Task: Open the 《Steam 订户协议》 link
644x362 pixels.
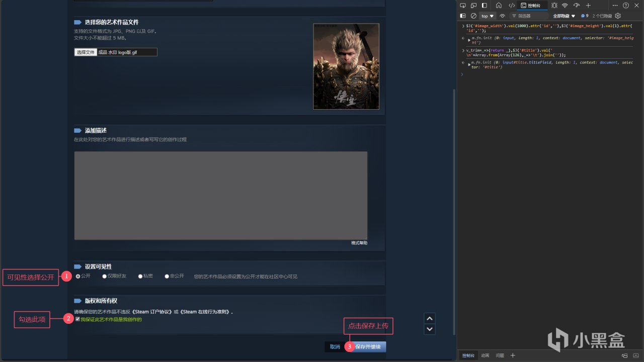Action: 152,312
